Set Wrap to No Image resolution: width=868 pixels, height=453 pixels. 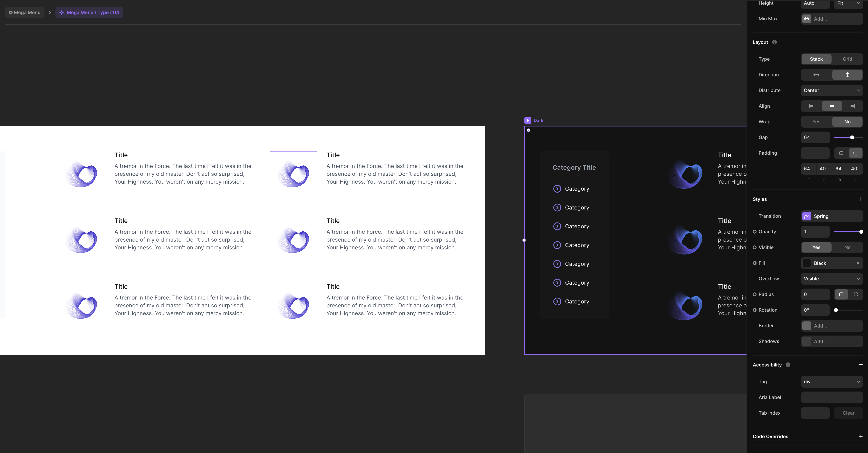point(847,122)
